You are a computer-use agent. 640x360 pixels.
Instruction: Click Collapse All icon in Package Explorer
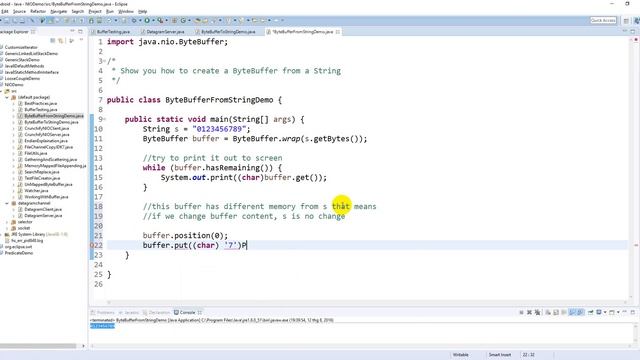pos(53,40)
